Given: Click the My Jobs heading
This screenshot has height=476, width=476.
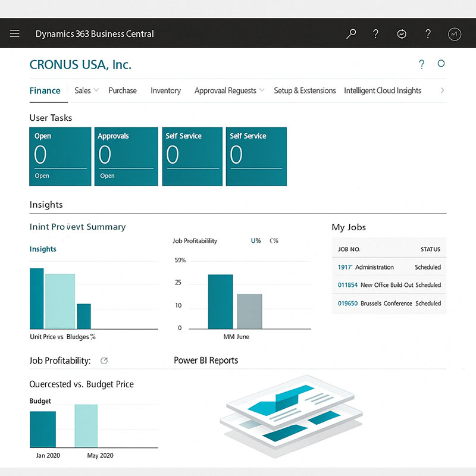Looking at the screenshot, I should pyautogui.click(x=349, y=227).
